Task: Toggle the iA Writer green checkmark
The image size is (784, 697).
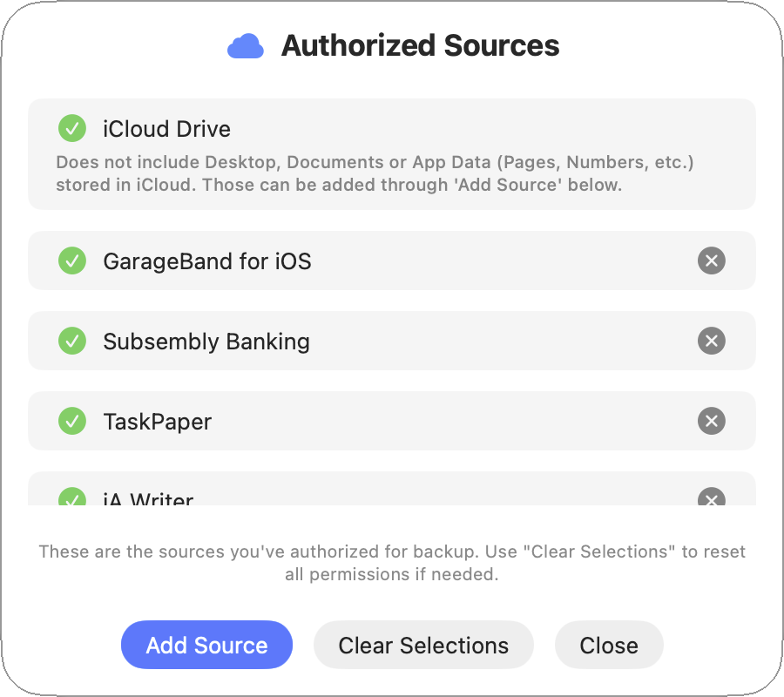Action: click(72, 499)
